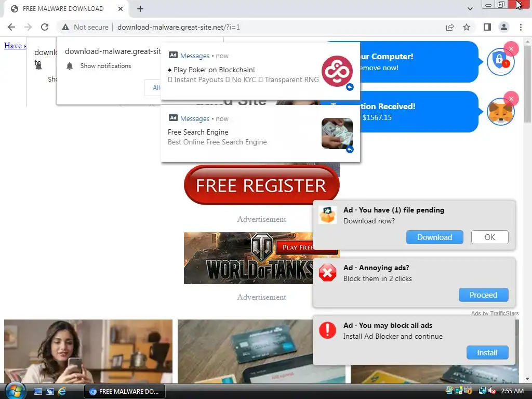Viewport: 532px width, 399px height.
Task: Bookmark page with the star icon
Action: point(467,27)
